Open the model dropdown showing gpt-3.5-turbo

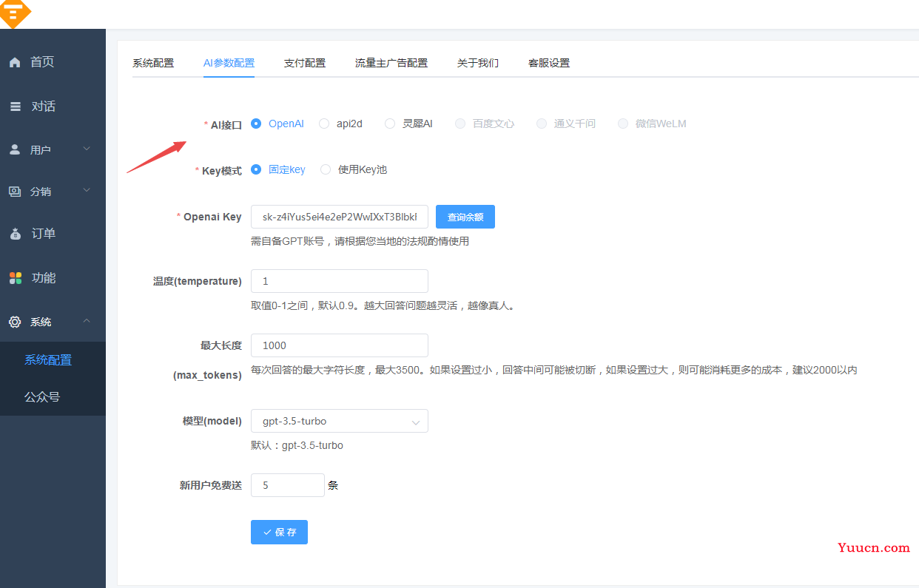340,421
